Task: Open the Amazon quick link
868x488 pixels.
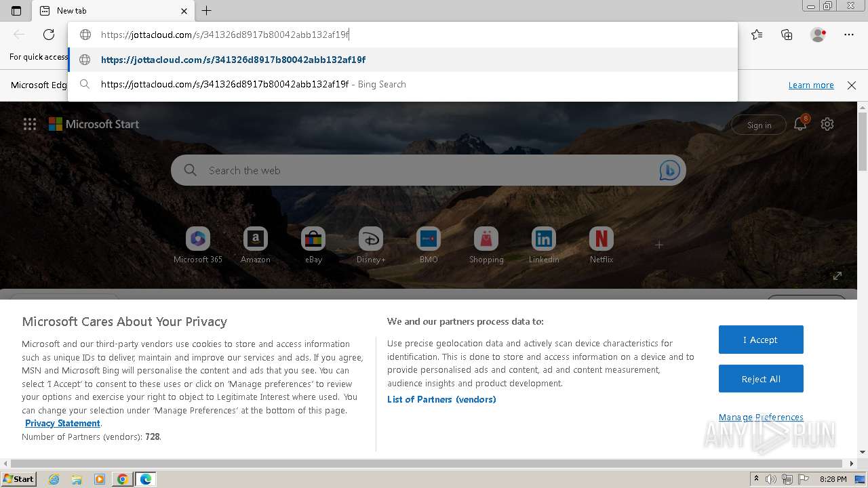Action: pyautogui.click(x=256, y=245)
